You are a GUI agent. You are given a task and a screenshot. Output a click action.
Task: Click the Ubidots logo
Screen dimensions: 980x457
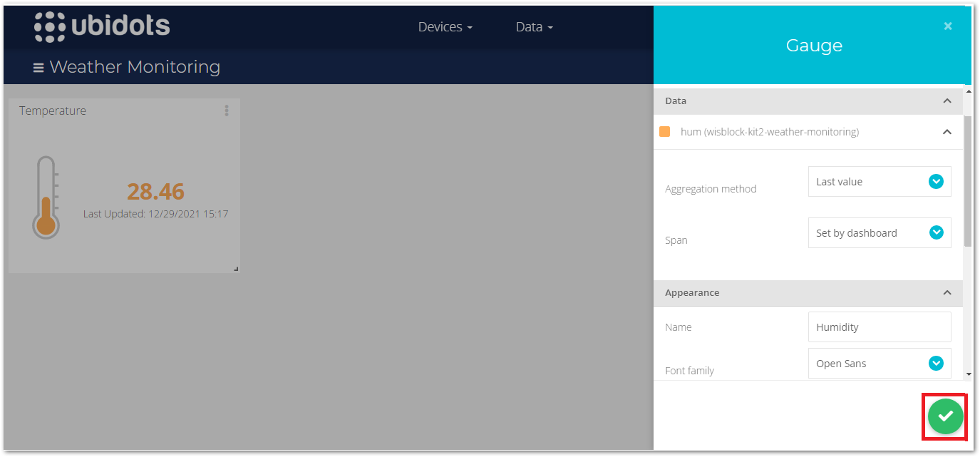[x=102, y=26]
